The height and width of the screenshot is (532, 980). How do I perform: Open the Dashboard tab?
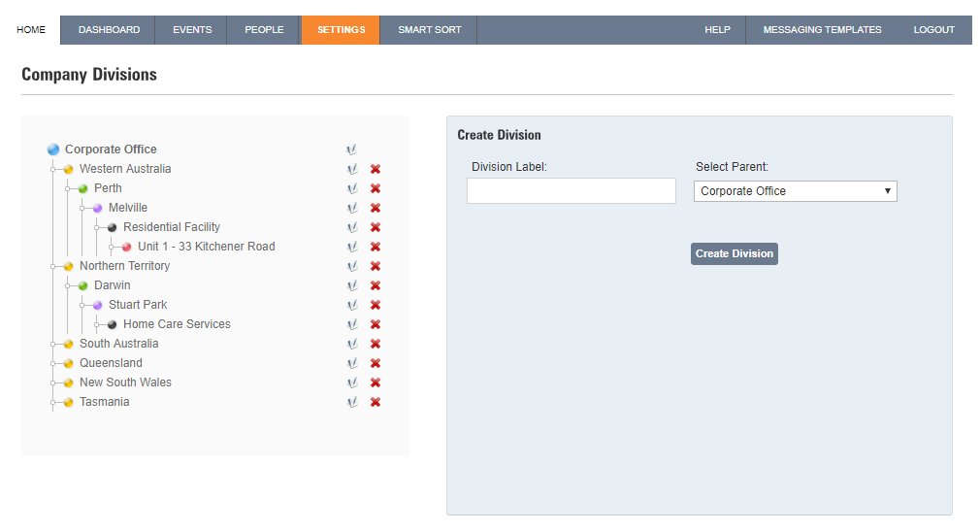pos(109,30)
